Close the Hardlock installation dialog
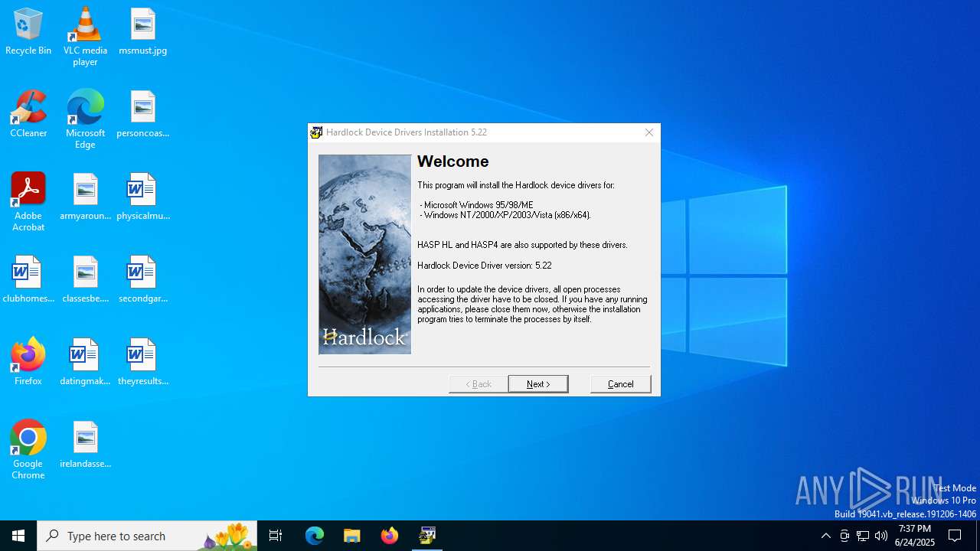 click(649, 132)
